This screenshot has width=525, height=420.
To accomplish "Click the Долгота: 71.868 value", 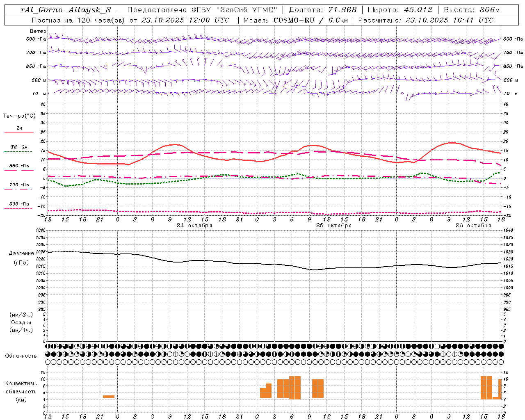I will tap(323, 10).
